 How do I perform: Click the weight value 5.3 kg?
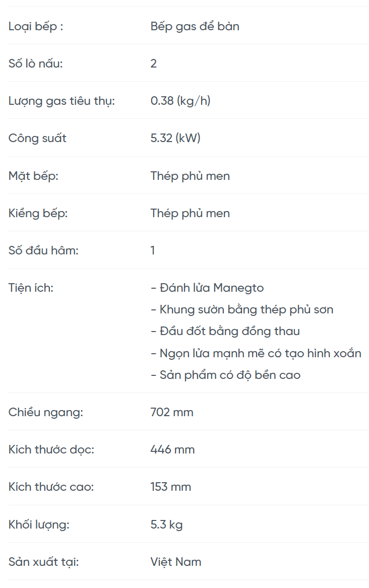coord(166,525)
